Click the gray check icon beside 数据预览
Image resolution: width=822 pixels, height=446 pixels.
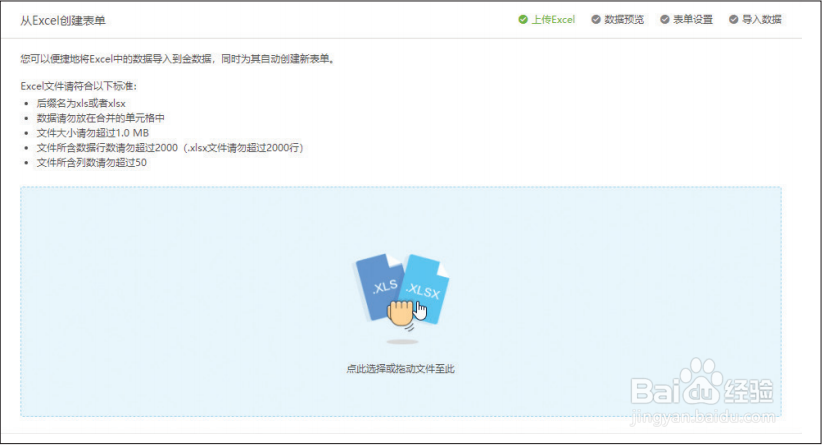click(x=596, y=20)
